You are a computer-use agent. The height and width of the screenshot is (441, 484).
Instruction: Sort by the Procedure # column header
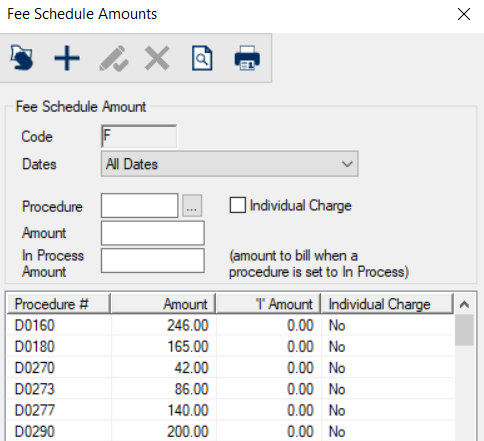pyautogui.click(x=59, y=304)
